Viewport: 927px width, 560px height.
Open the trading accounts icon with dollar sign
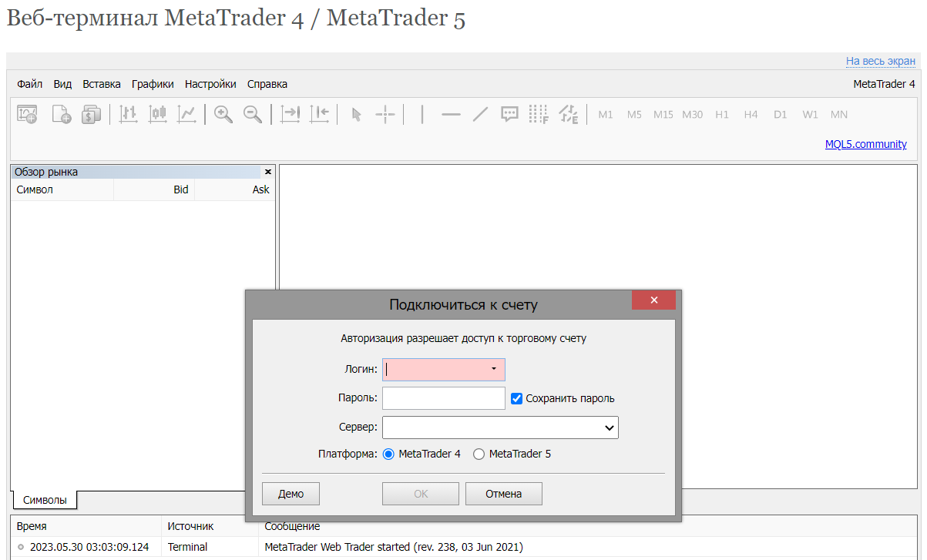[x=92, y=114]
